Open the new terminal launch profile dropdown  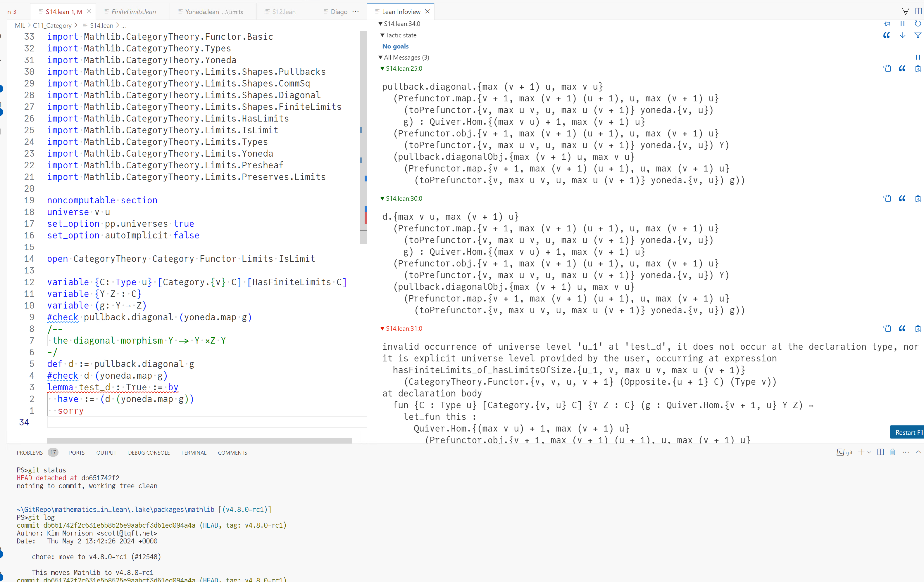(x=870, y=452)
